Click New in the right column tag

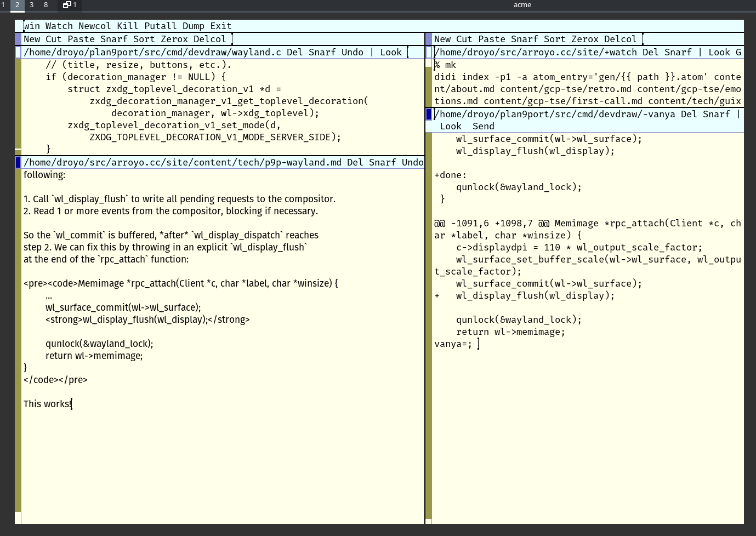pos(442,39)
